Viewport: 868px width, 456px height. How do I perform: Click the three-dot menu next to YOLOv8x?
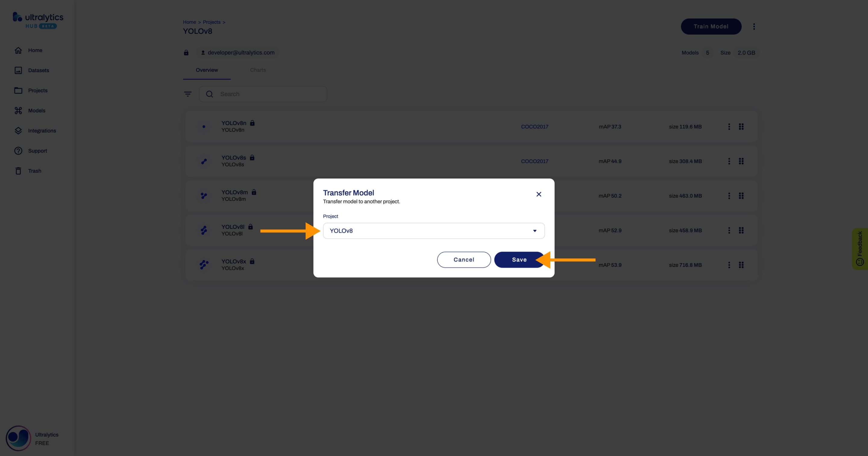[x=728, y=264]
